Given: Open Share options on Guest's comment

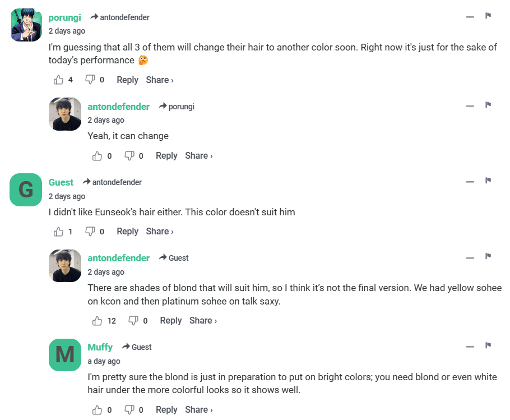Looking at the screenshot, I should 160,232.
